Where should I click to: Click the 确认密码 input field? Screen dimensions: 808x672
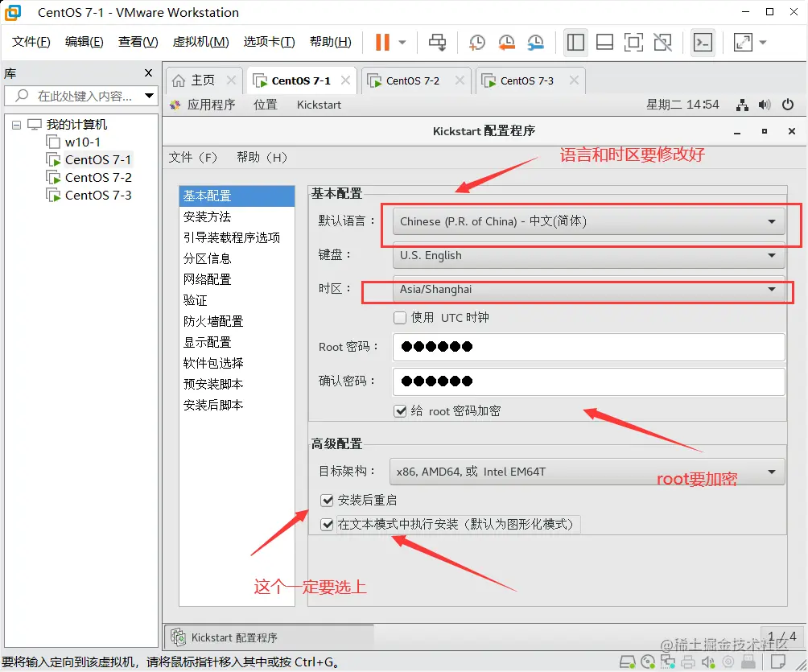pyautogui.click(x=588, y=381)
